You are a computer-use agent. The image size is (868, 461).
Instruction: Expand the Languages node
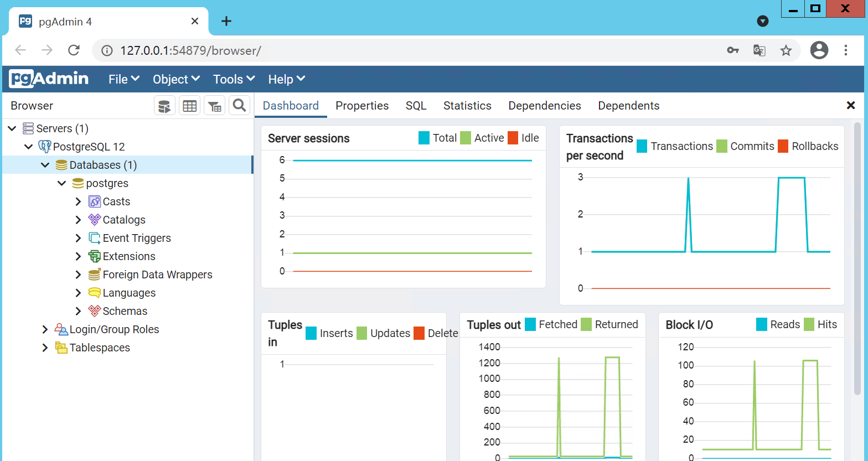pos(79,293)
